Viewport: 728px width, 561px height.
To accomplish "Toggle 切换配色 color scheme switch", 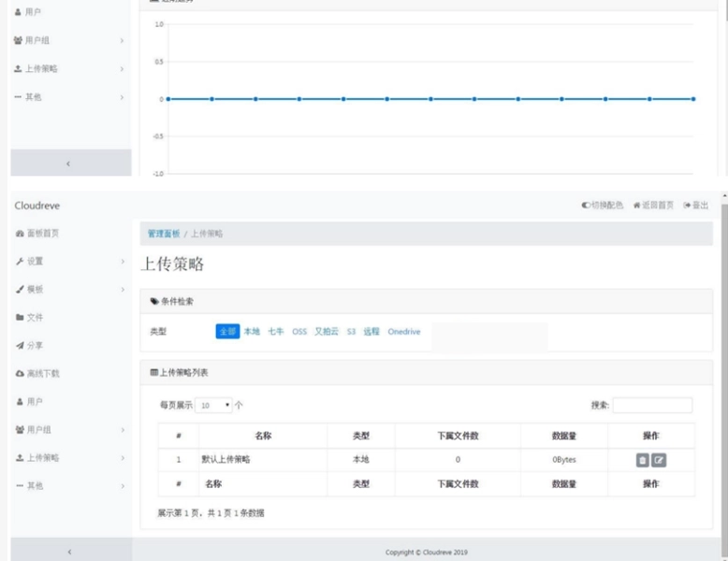I will click(x=603, y=205).
